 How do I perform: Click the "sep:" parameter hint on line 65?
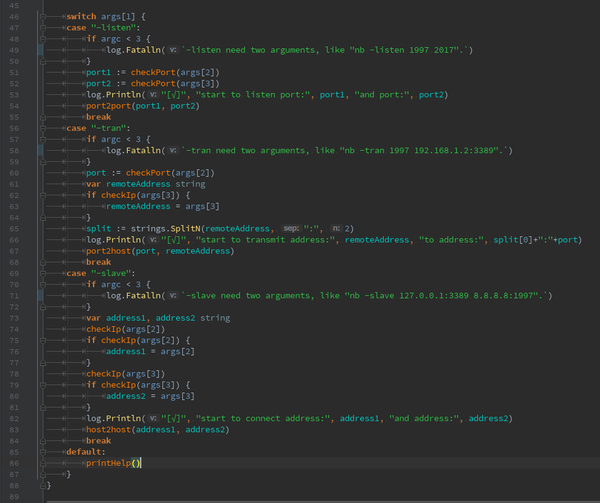coord(291,228)
